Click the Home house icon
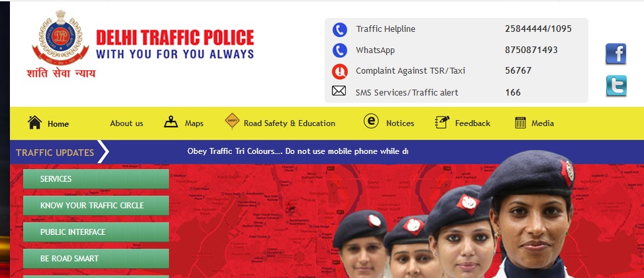644x278 pixels. pyautogui.click(x=34, y=123)
